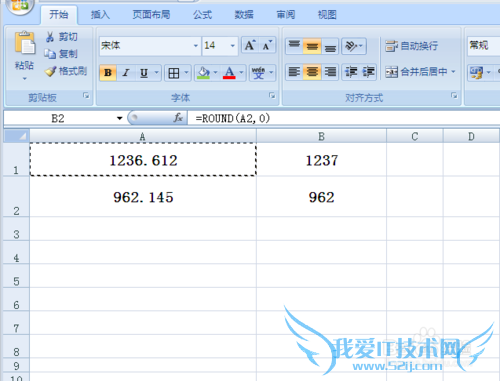Open font color dropdown arrow
Image resolution: width=500 pixels, height=381 pixels.
pos(241,73)
